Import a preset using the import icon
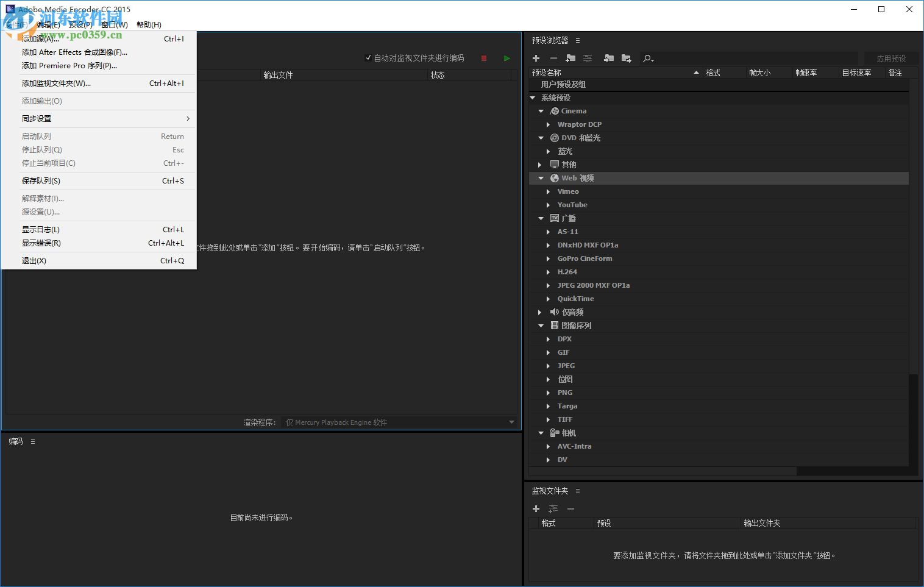 click(x=608, y=58)
